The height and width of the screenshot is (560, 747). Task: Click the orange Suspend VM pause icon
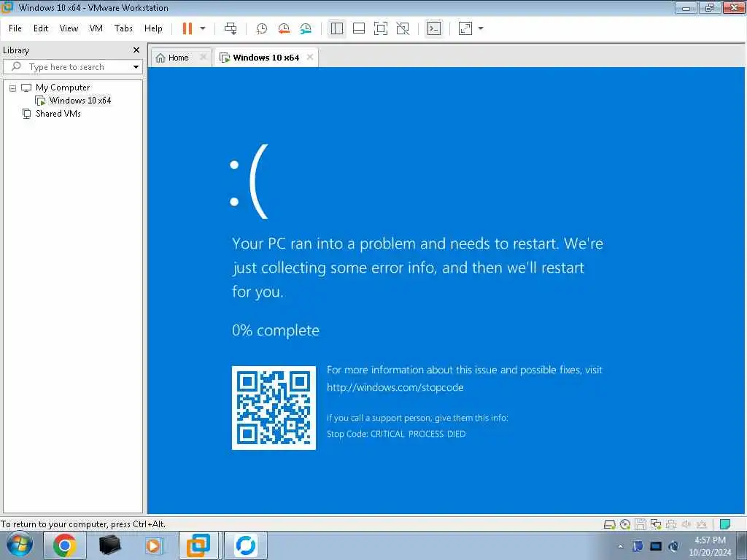pos(187,28)
